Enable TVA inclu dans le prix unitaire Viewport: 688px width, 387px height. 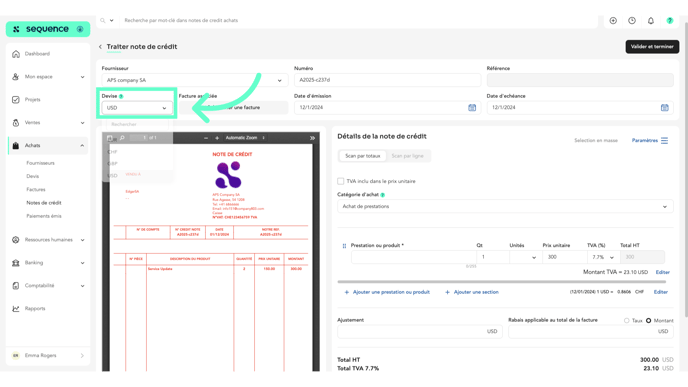pyautogui.click(x=340, y=181)
